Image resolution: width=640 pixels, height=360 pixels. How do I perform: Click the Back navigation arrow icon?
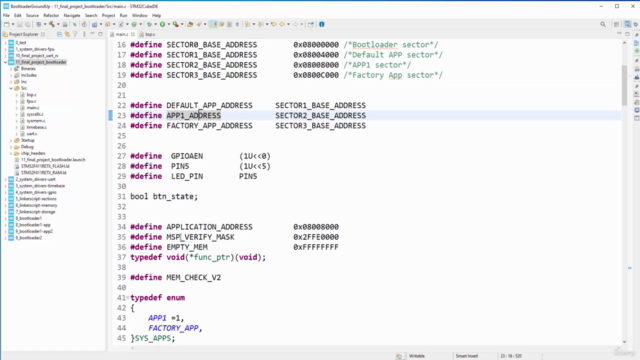click(x=282, y=24)
